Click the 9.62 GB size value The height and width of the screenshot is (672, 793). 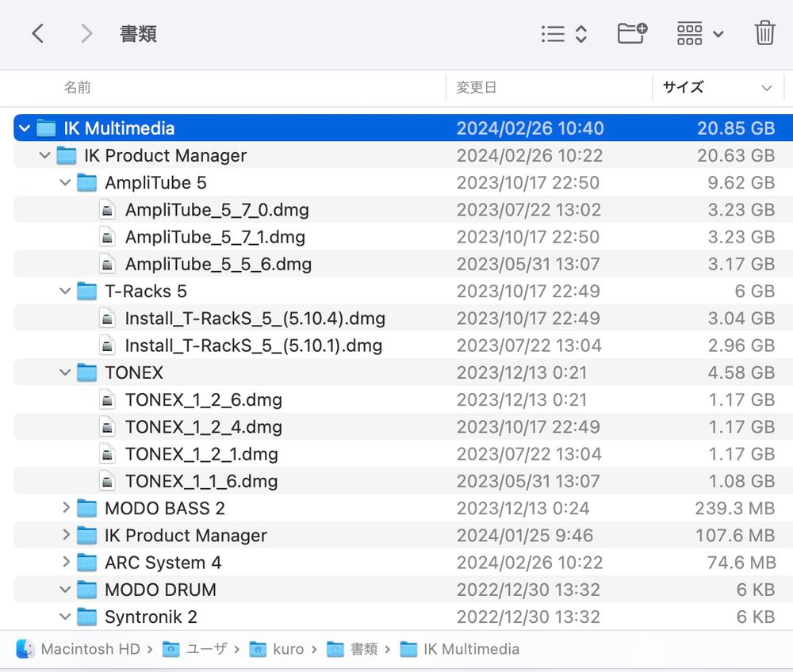click(x=741, y=183)
